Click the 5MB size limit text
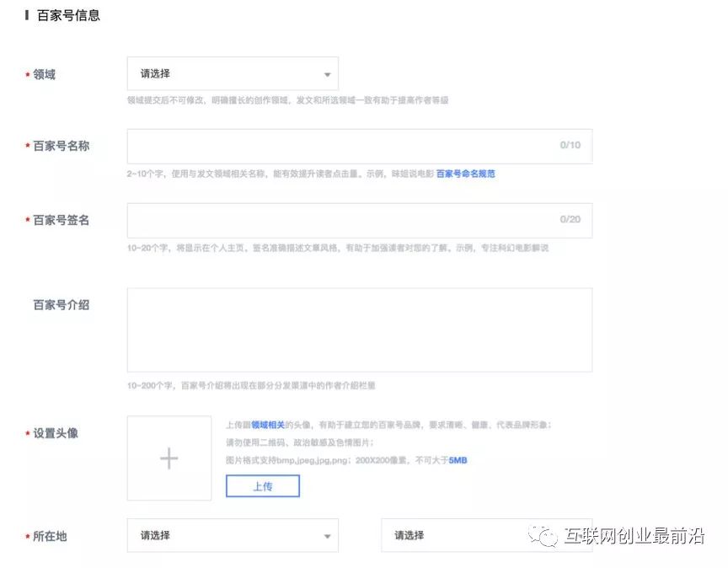 [x=458, y=460]
